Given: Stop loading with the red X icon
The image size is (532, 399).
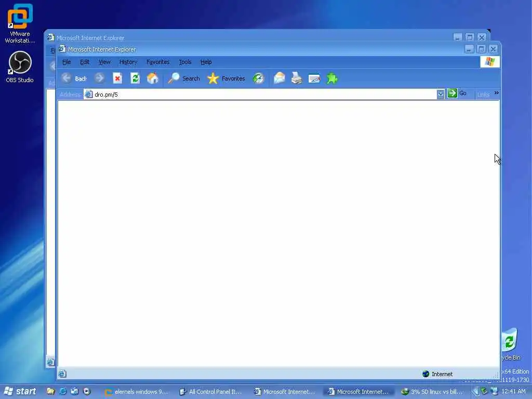Looking at the screenshot, I should coord(117,78).
